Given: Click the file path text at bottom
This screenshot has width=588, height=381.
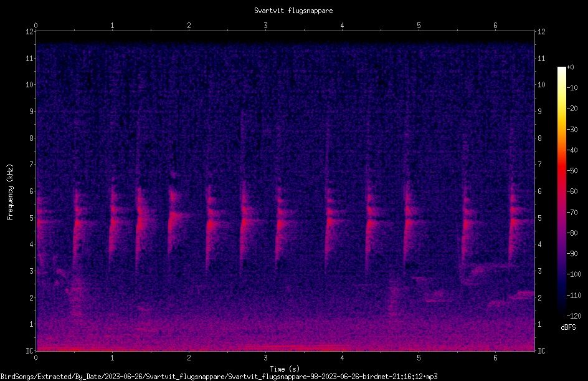Looking at the screenshot, I should tap(219, 377).
